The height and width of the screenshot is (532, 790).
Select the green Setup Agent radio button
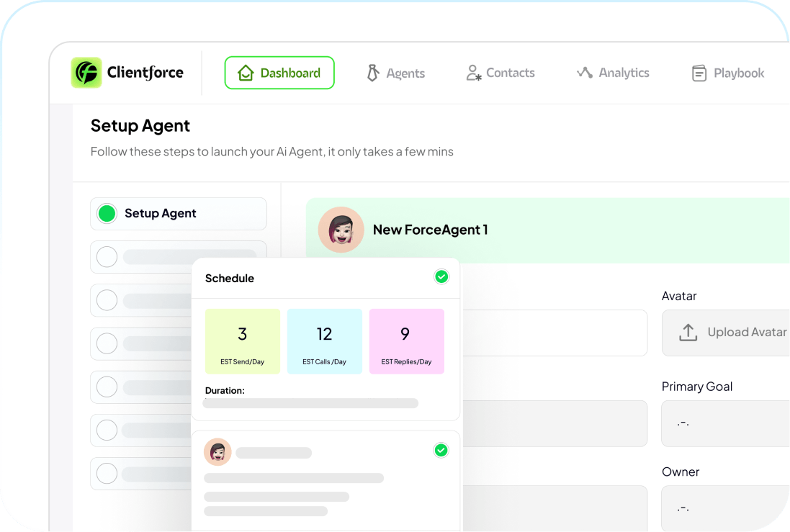pyautogui.click(x=107, y=214)
